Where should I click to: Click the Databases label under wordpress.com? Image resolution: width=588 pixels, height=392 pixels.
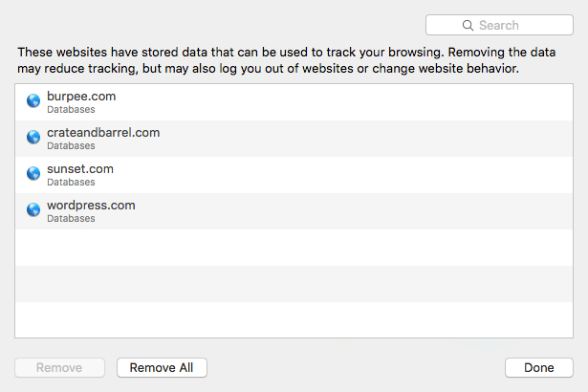(x=71, y=218)
